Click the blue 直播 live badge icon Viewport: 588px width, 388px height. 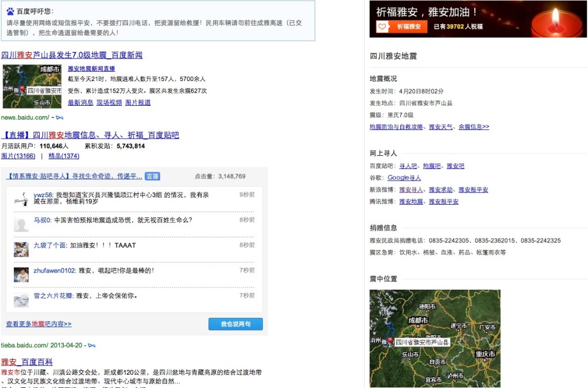pos(152,176)
